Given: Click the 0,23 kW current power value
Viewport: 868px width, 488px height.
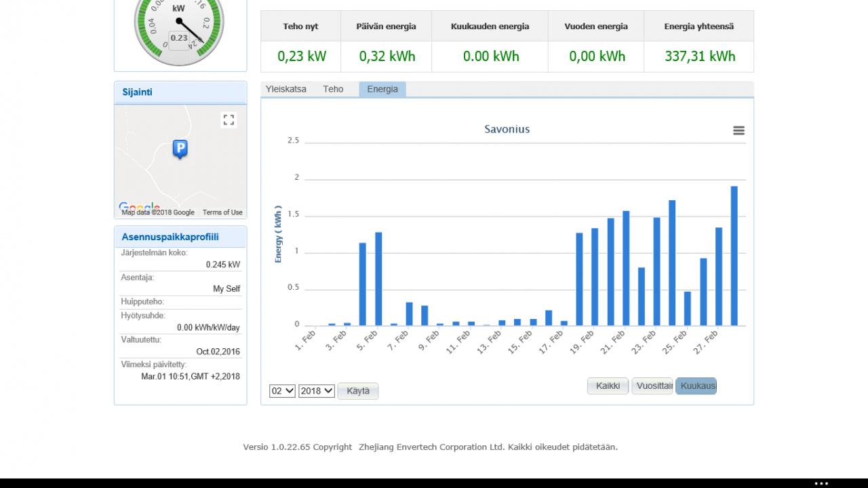Looking at the screenshot, I should pyautogui.click(x=302, y=56).
